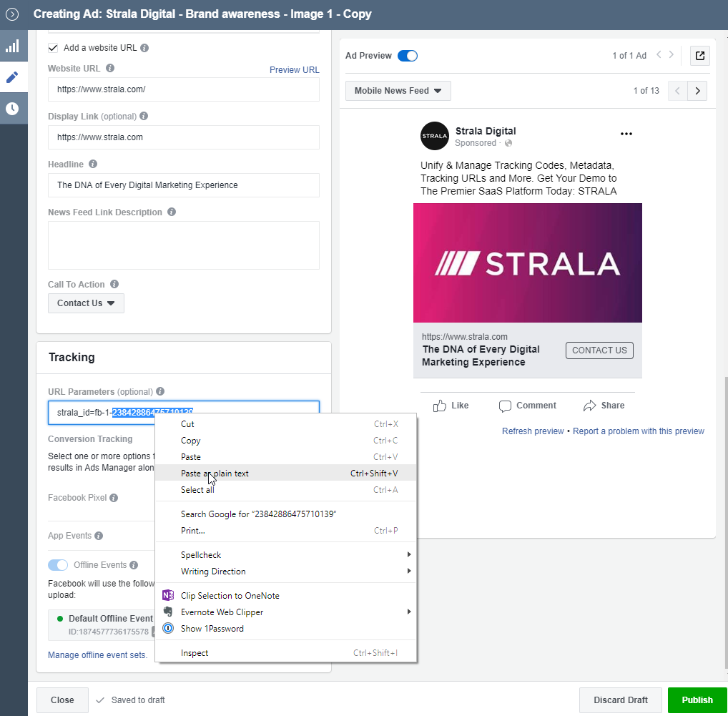Show the previous placement preview arrow
Viewport: 728px width, 716px height.
[677, 91]
